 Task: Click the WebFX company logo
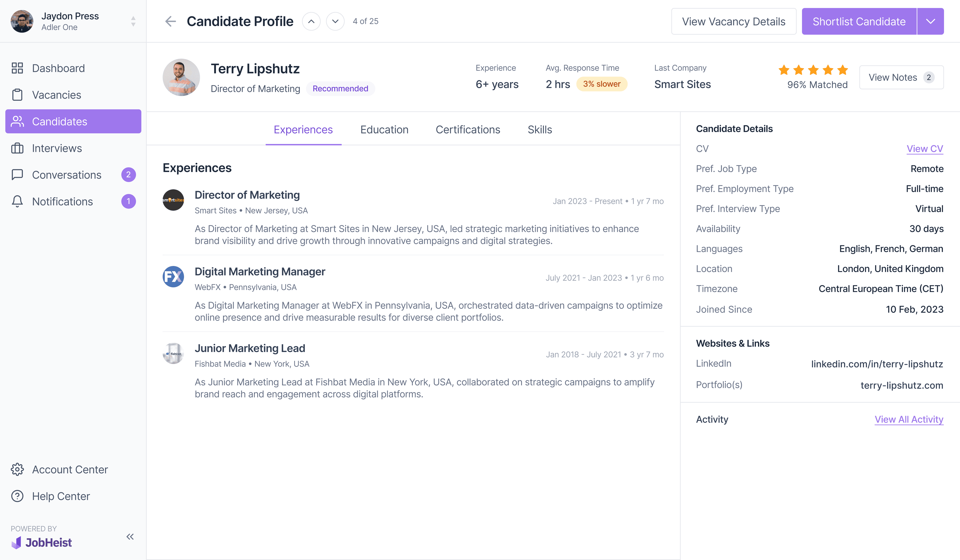(173, 276)
